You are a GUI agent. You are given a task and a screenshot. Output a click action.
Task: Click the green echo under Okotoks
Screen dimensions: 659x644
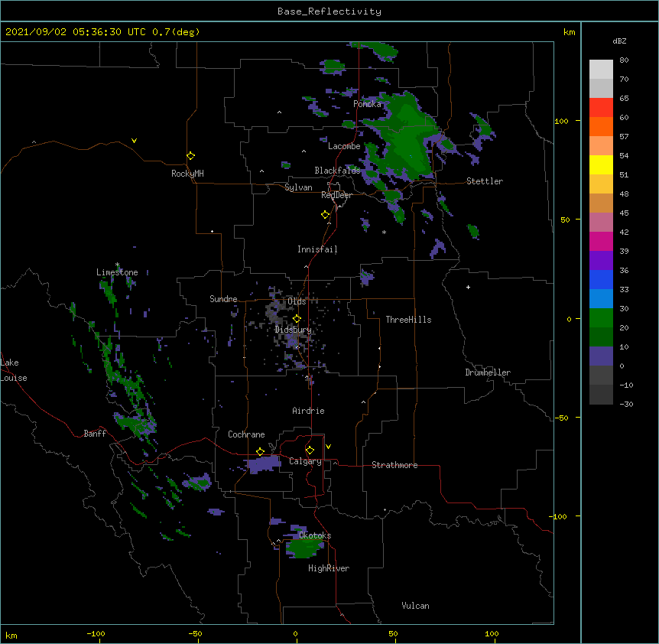click(x=304, y=548)
